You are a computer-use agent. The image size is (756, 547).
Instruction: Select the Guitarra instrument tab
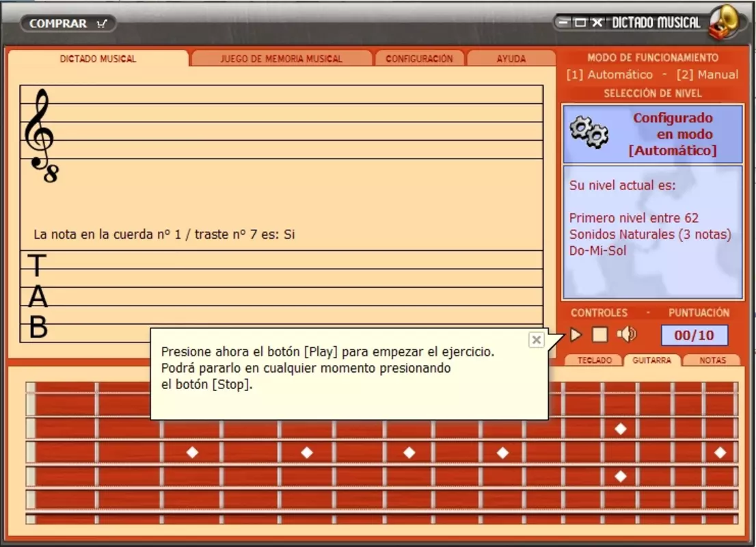coord(652,360)
